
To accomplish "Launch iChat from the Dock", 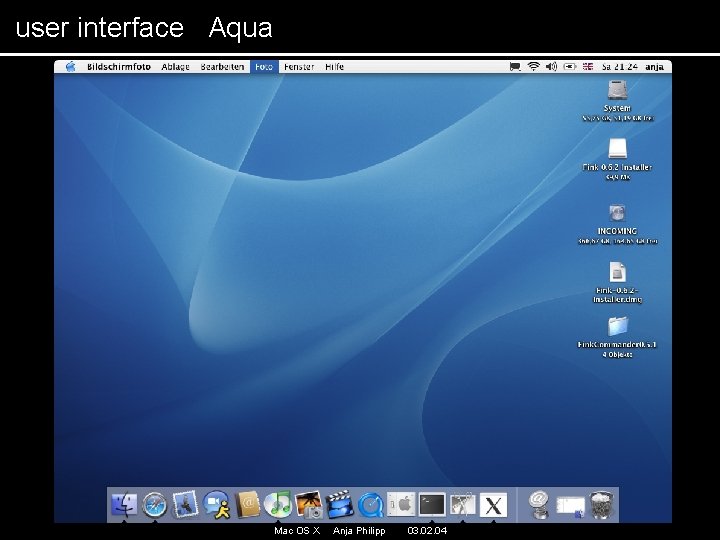I will tap(215, 503).
